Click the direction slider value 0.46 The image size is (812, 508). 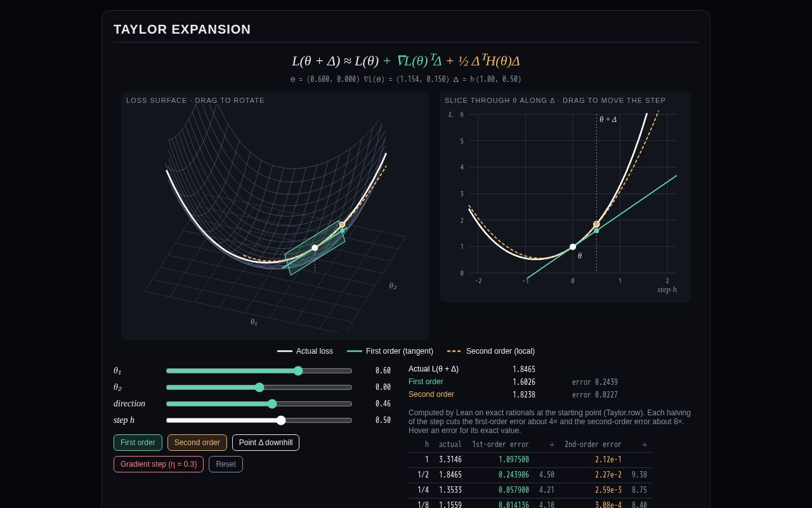pos(383,404)
